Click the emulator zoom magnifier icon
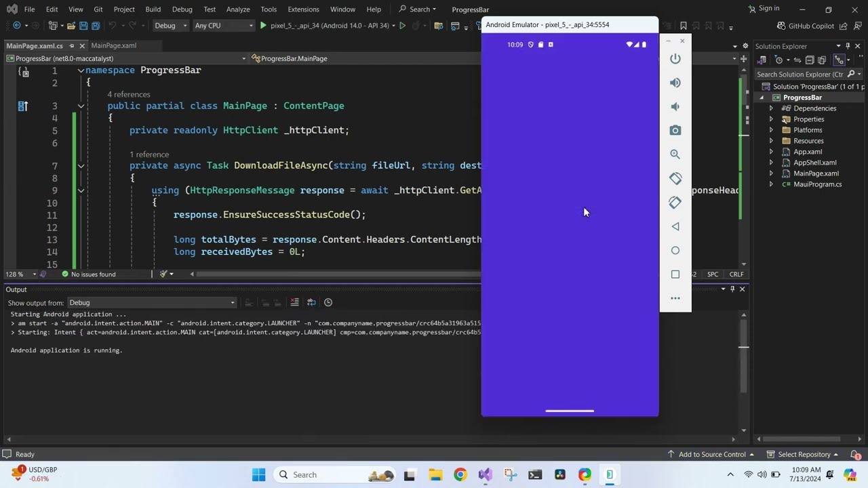Image resolution: width=868 pixels, height=488 pixels. [x=675, y=155]
